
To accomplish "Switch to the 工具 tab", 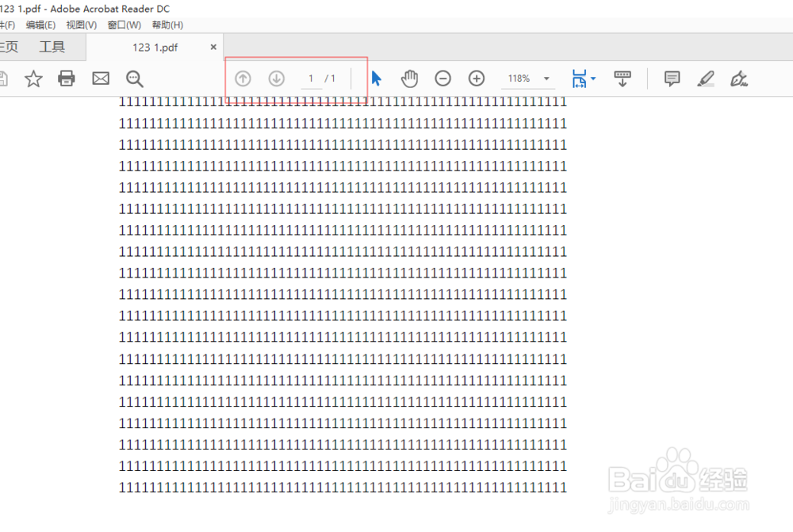I will click(52, 47).
